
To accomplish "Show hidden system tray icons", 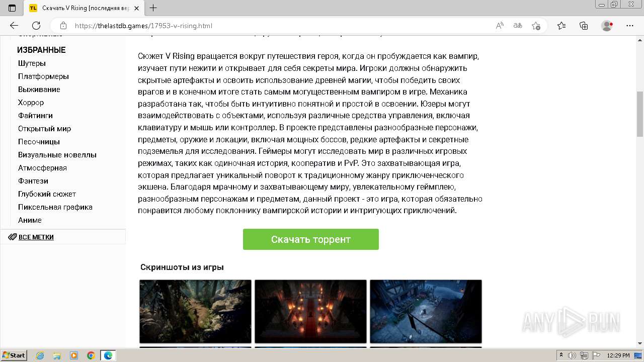I will (x=561, y=355).
